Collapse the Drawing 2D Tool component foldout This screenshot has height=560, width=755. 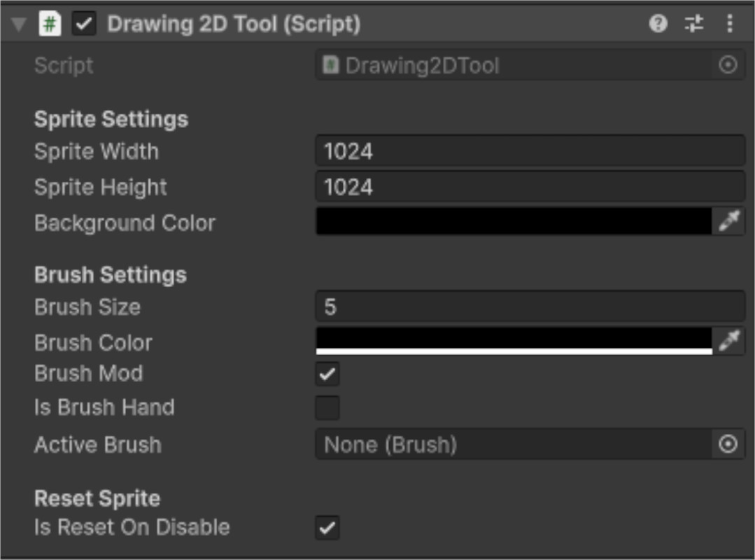point(20,25)
